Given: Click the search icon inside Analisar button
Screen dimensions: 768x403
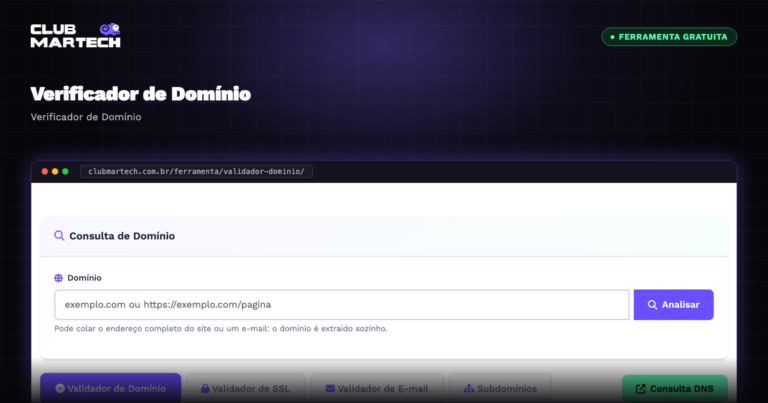Looking at the screenshot, I should tap(652, 305).
